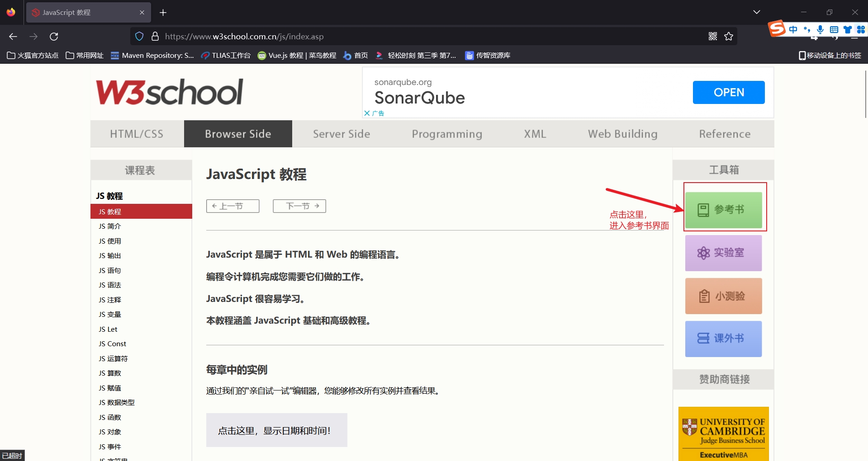The width and height of the screenshot is (868, 461).
Task: Open the 火狐官方站点 bookmarks folder
Action: coord(33,56)
